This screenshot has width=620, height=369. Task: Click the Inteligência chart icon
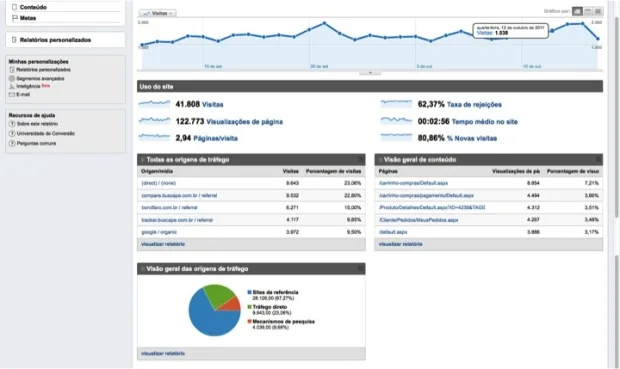[x=12, y=86]
